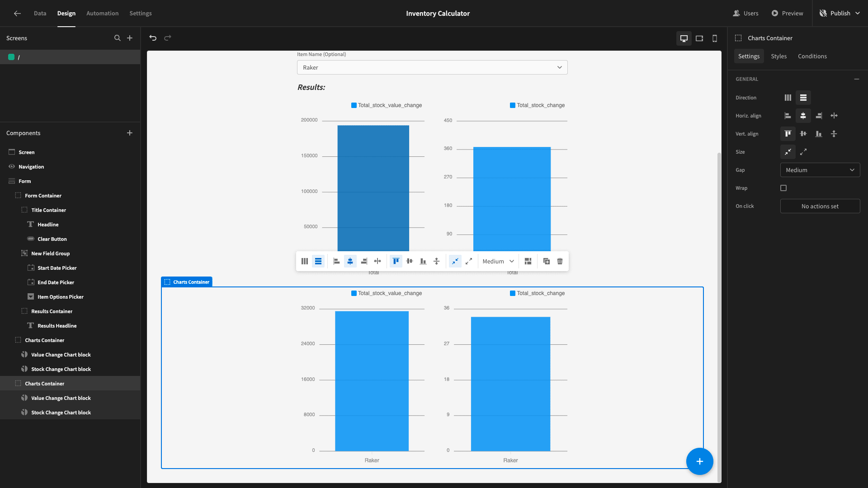
Task: Toggle the Total_stock_value_change legend in upper chart
Action: [387, 105]
